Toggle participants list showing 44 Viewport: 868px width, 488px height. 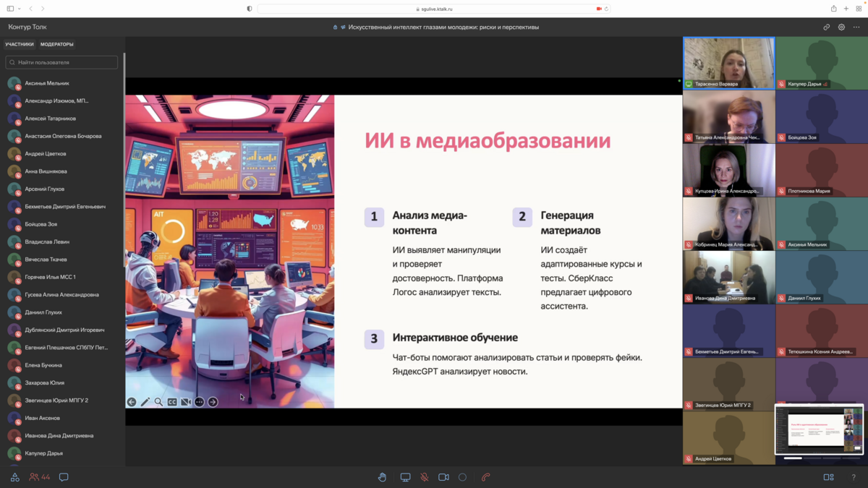point(40,477)
